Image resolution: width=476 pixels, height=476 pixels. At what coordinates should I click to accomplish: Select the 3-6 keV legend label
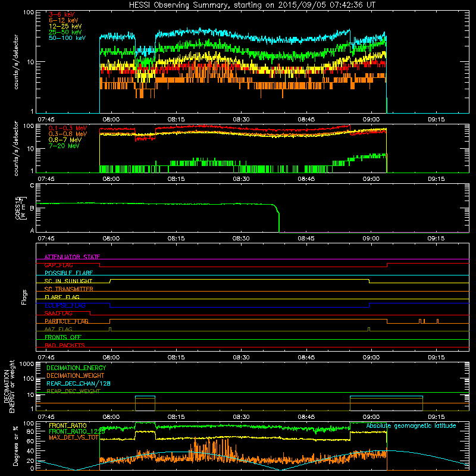tap(62, 14)
